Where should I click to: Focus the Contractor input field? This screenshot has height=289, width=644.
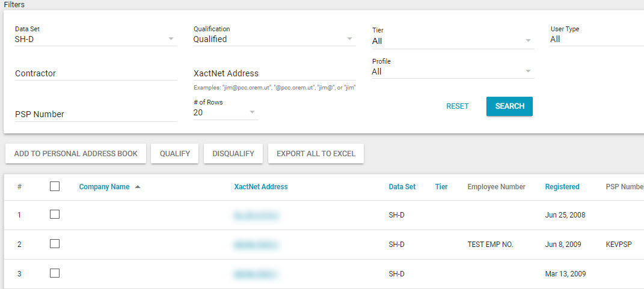click(96, 73)
